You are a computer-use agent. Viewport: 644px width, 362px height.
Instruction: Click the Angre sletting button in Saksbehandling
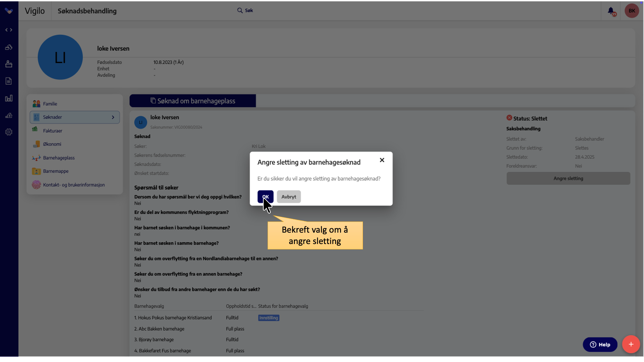(568, 178)
